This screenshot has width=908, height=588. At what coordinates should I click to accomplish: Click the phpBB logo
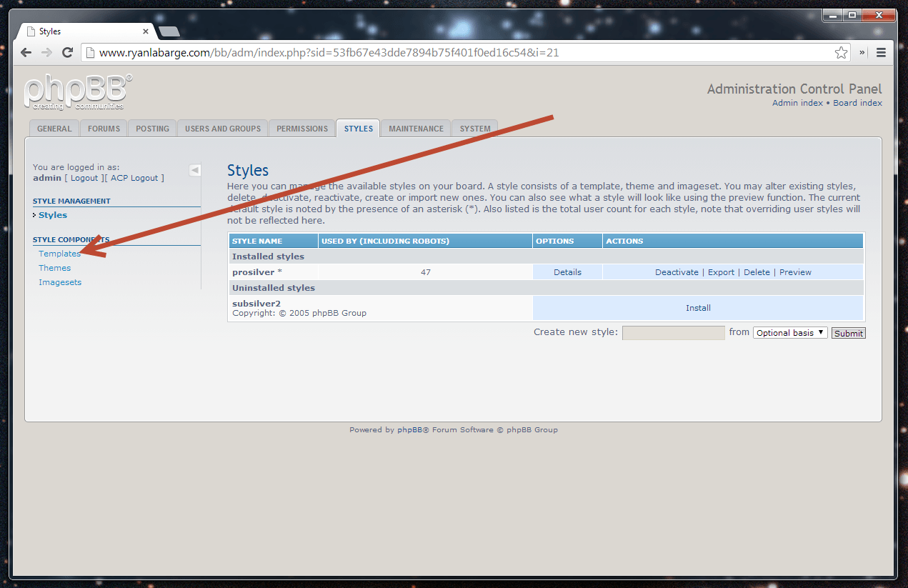tap(77, 92)
